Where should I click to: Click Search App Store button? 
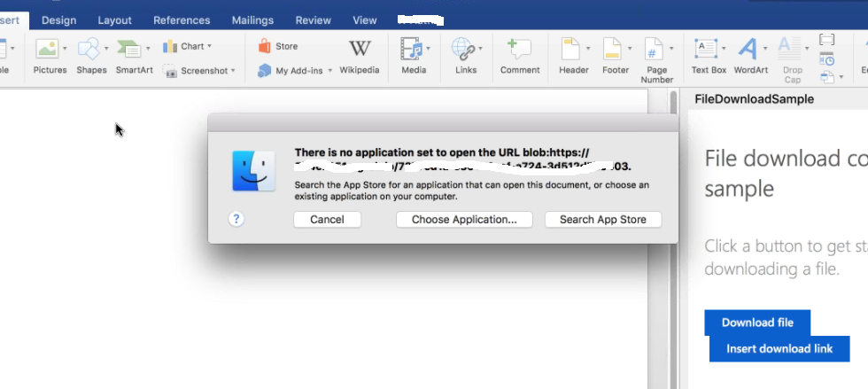click(603, 220)
